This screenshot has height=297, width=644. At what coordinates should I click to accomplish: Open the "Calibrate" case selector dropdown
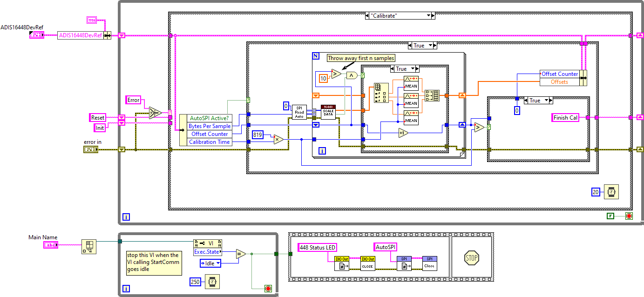click(430, 16)
